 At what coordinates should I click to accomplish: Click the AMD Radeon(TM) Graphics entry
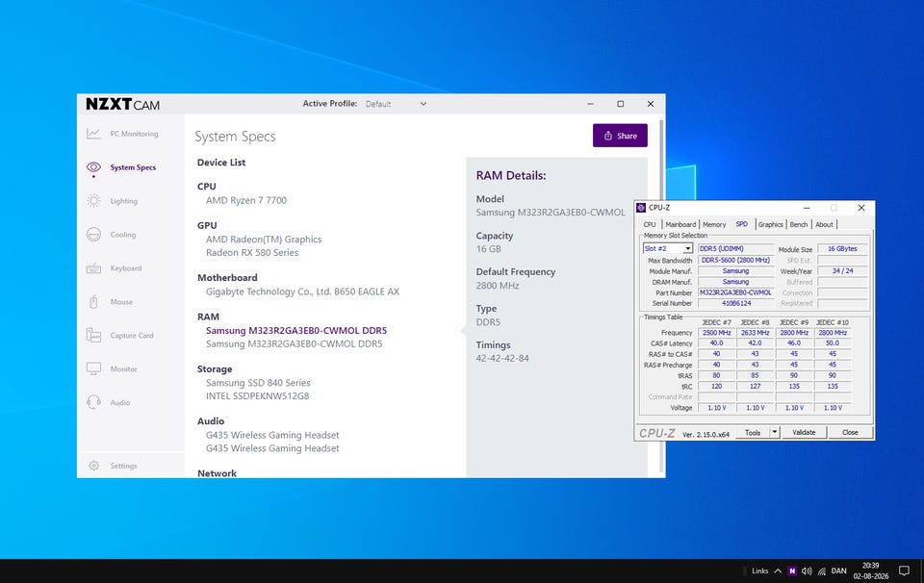[264, 240]
